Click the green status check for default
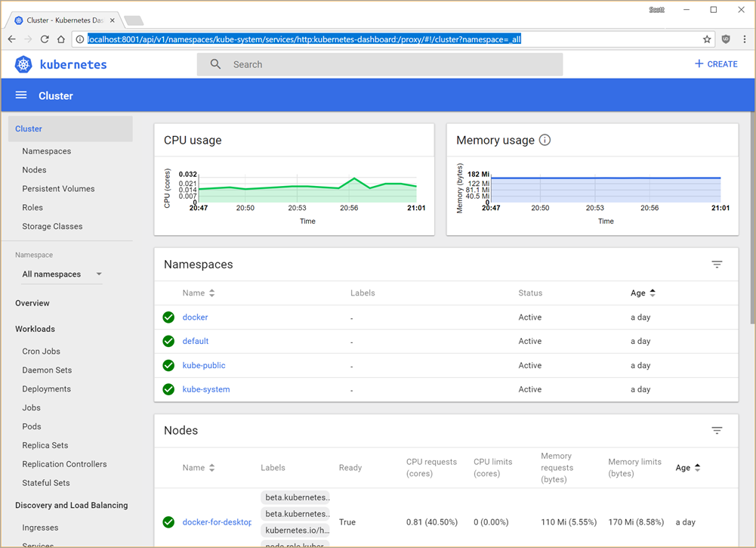 [x=168, y=341]
